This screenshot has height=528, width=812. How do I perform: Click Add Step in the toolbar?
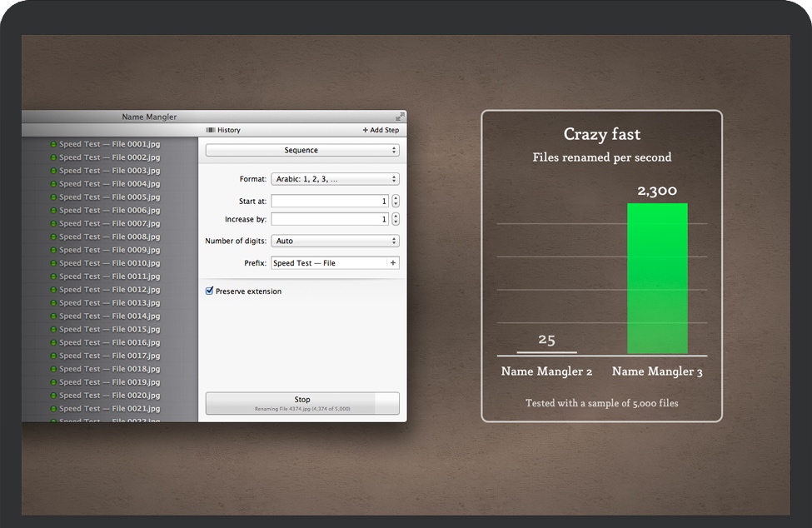pos(383,130)
